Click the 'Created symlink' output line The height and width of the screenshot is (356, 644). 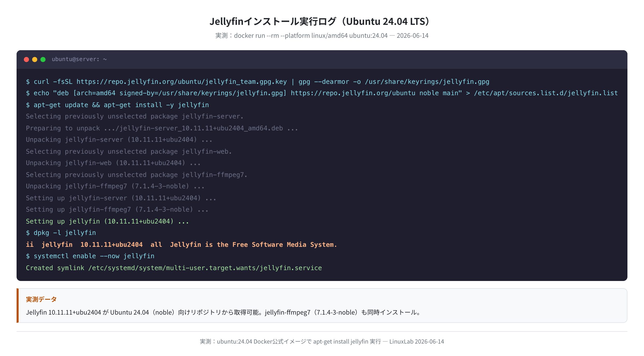(174, 268)
